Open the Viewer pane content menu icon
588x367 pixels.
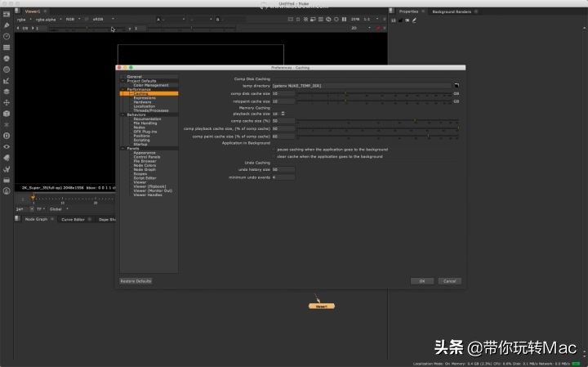(x=17, y=11)
